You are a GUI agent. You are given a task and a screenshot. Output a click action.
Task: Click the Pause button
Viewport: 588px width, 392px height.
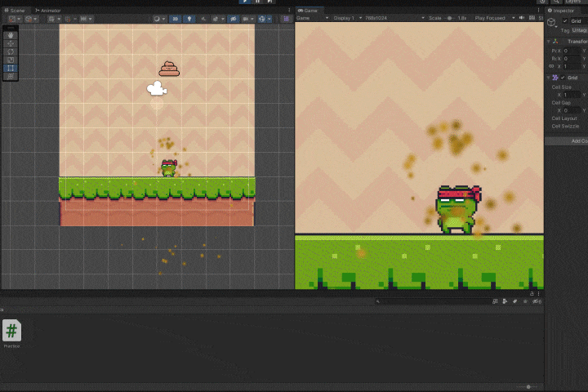click(257, 2)
